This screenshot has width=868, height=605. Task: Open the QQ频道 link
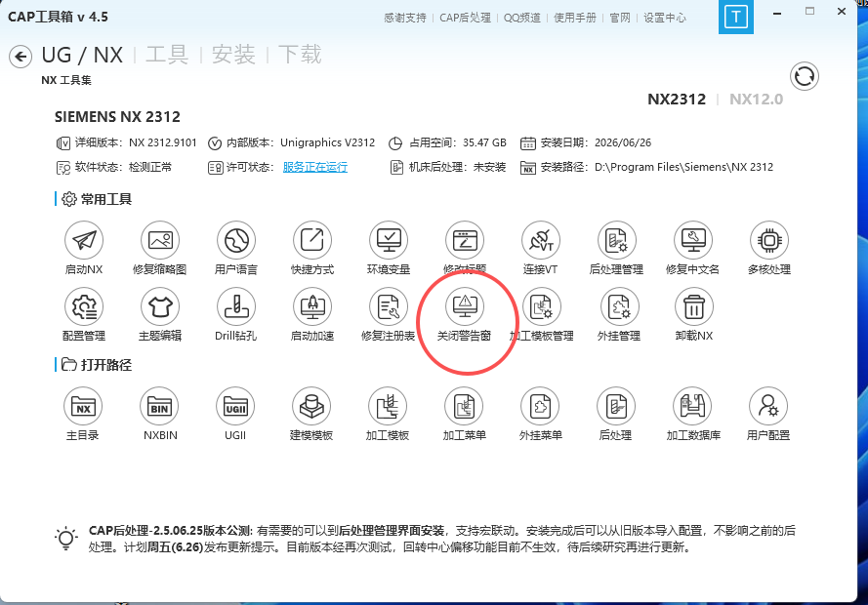click(x=522, y=18)
